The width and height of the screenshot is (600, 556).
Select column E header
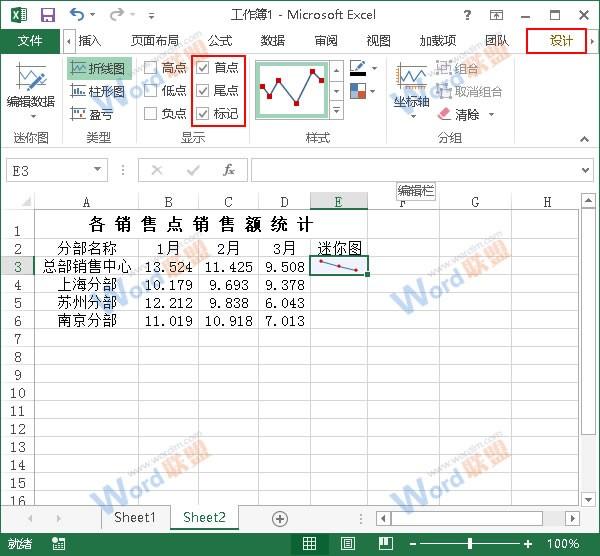[339, 201]
